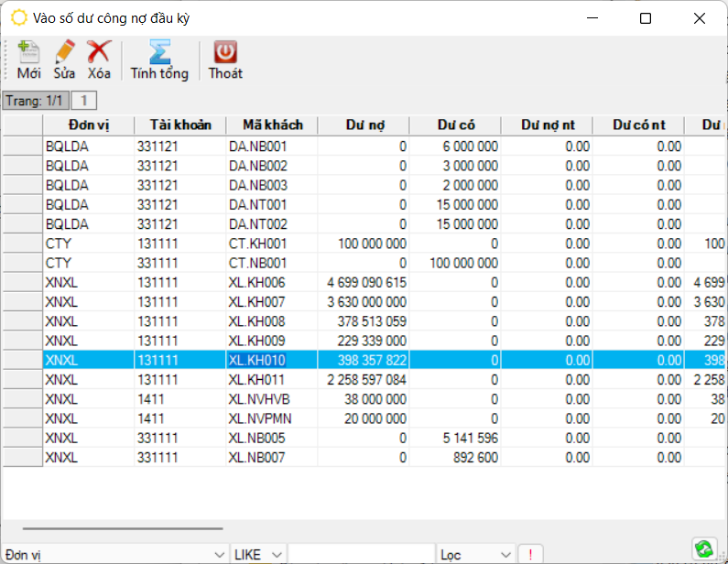Expand the LIKE operator dropdown
The image size is (728, 564).
click(276, 555)
